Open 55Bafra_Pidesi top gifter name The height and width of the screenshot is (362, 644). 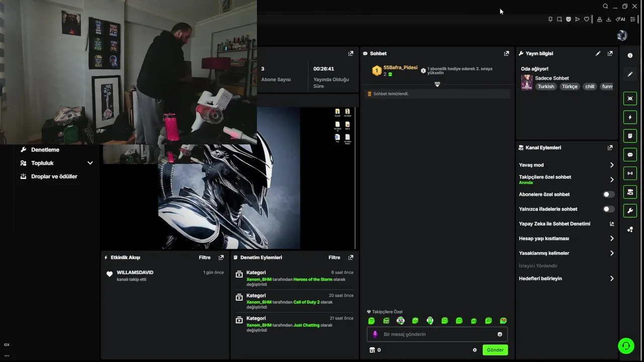pyautogui.click(x=400, y=67)
